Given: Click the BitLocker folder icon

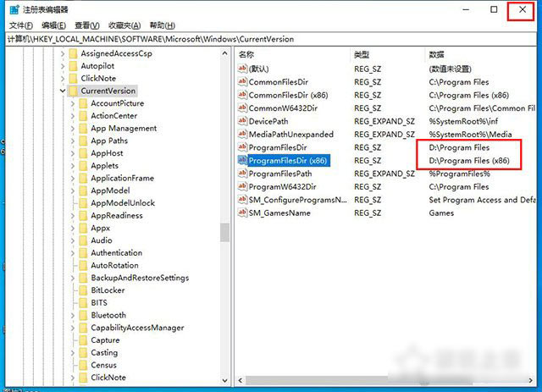Looking at the screenshot, I should [83, 290].
